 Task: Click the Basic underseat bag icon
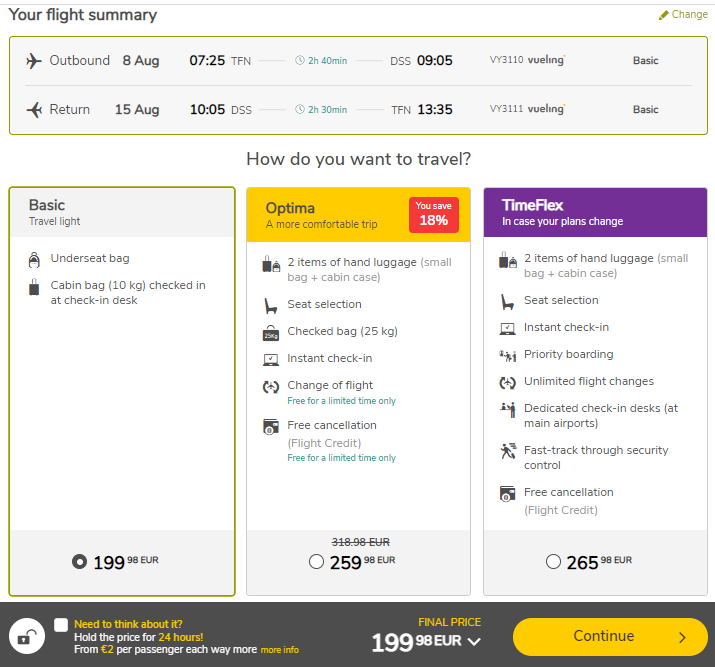[34, 259]
